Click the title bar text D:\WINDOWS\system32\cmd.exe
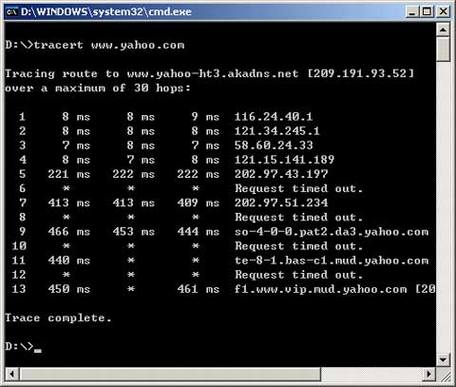 click(x=106, y=12)
